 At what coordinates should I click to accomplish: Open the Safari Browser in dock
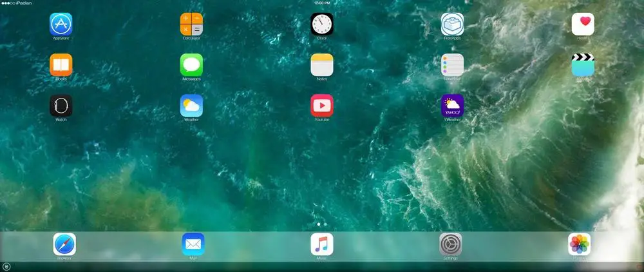tap(64, 244)
